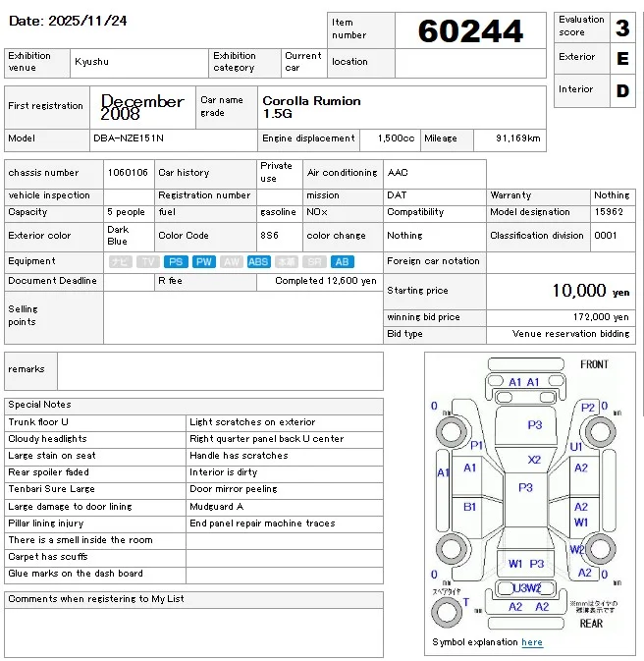Click the ABS equipment badge
Viewport: 644px width, 661px height.
pos(258,262)
